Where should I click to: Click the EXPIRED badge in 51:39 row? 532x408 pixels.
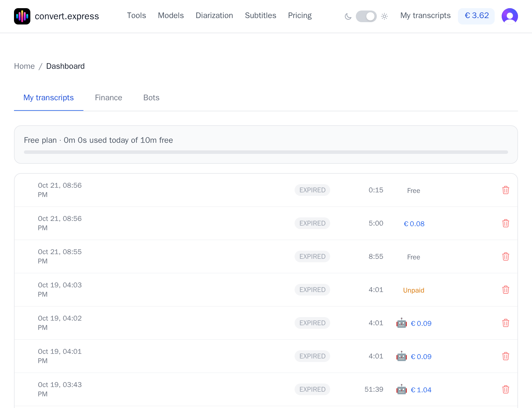(x=312, y=389)
